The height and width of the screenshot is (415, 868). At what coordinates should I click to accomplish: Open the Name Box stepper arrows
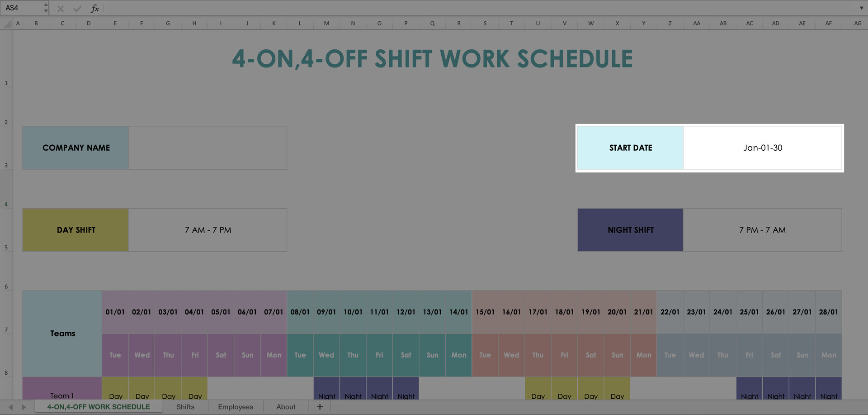(46, 8)
